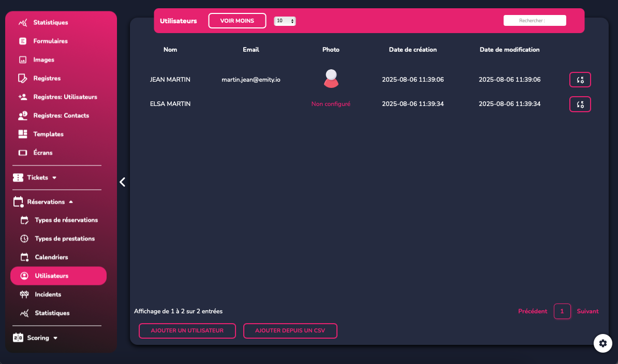The height and width of the screenshot is (364, 618).
Task: Go to Registres: Contacts in sidebar
Action: click(x=61, y=116)
